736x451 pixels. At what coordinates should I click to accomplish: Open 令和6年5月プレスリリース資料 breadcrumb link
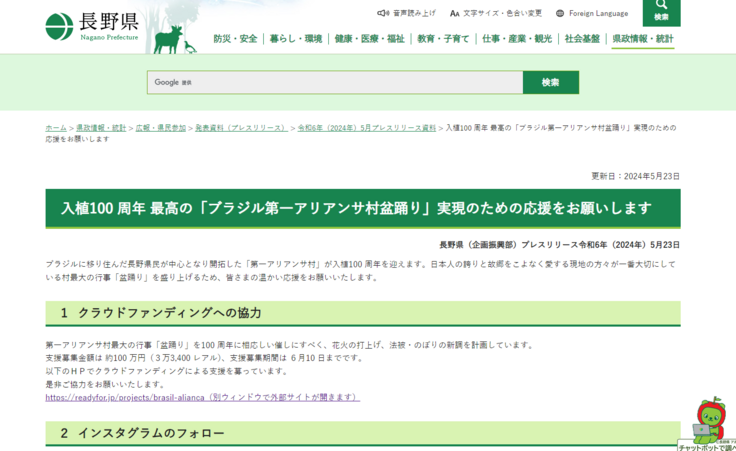[366, 128]
